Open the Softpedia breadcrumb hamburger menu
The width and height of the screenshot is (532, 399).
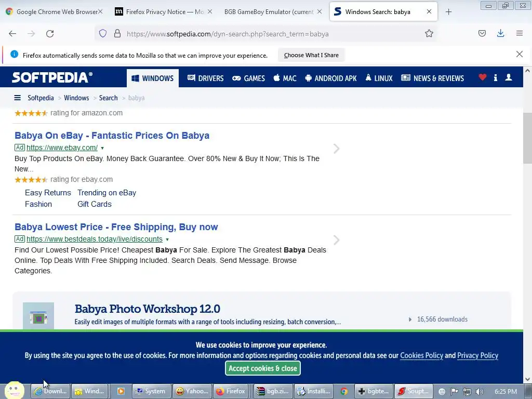17,98
